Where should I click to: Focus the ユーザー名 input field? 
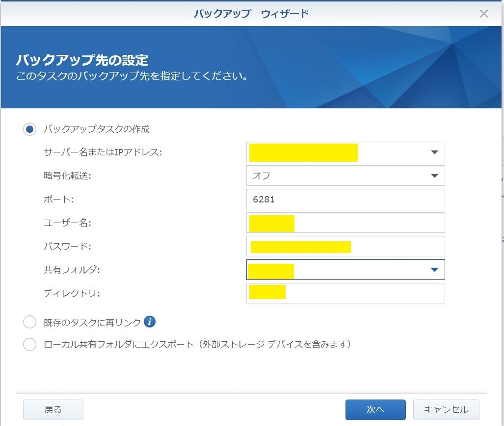(368, 223)
